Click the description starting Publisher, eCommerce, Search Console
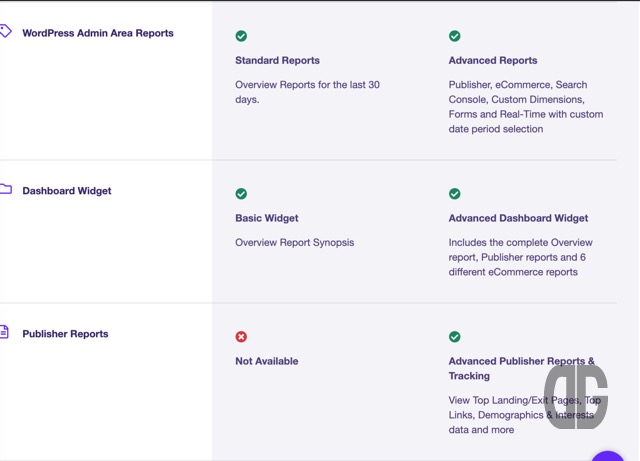Screen dimensions: 640x461 point(526,107)
